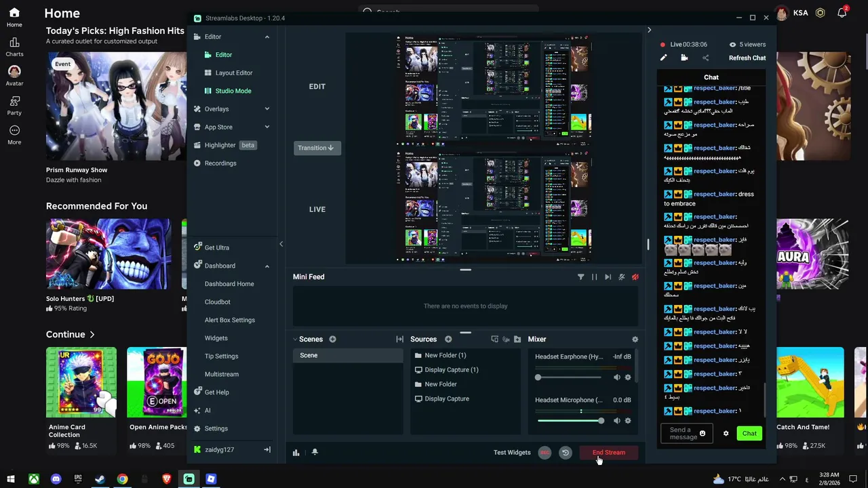Open Charts in Roblox left sidebar
This screenshot has width=868, height=488.
pyautogui.click(x=14, y=47)
